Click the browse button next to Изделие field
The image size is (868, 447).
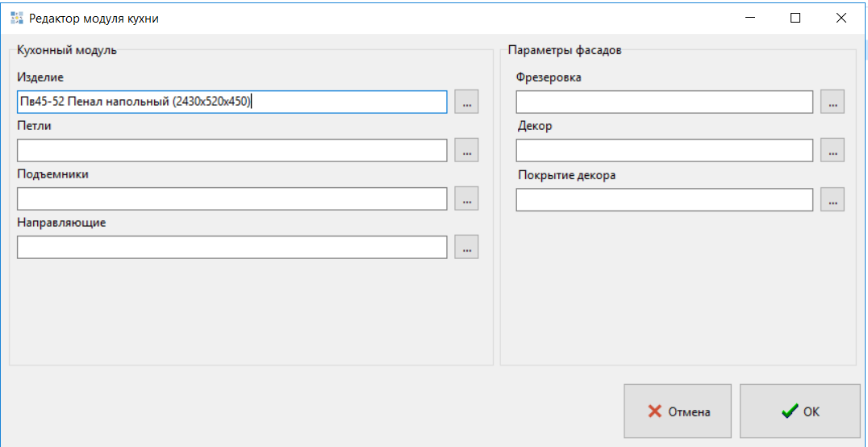(x=466, y=102)
